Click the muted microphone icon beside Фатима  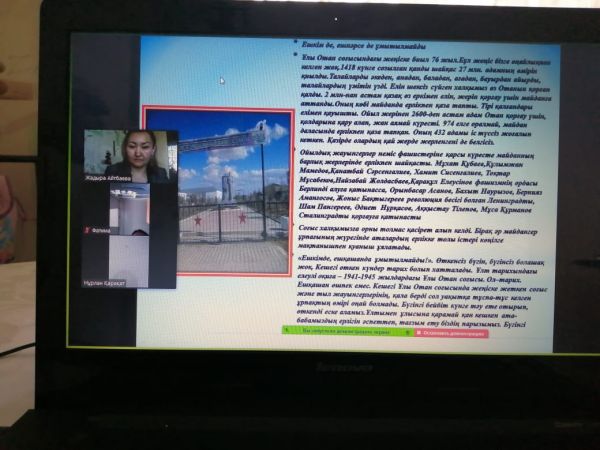[87, 230]
